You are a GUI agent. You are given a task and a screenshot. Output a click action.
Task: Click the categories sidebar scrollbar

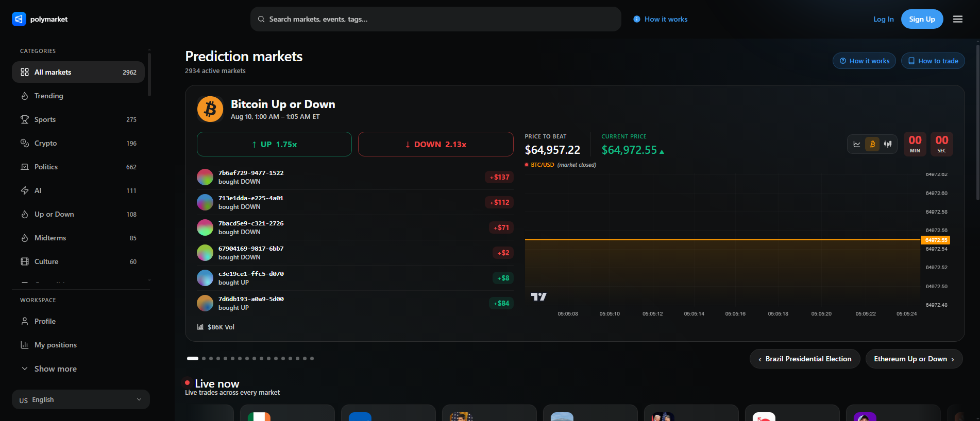pyautogui.click(x=149, y=74)
